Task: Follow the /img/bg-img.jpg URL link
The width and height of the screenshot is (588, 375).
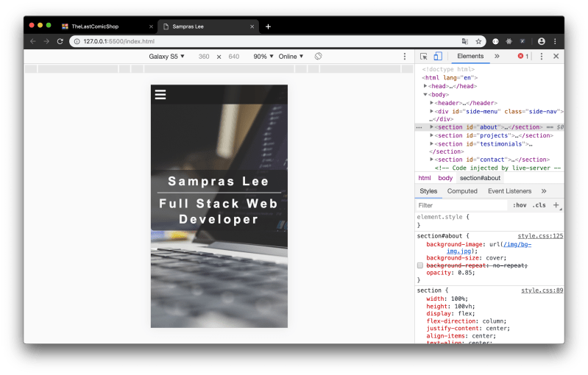Action: pos(517,244)
